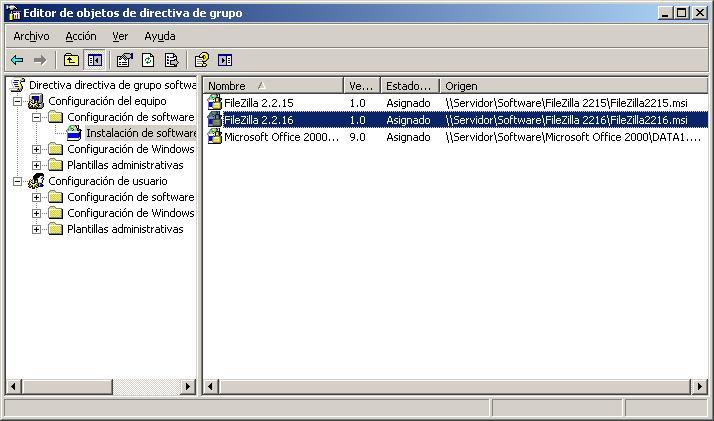This screenshot has width=714, height=421.
Task: Toggle the show/hide console tree icon
Action: 94,60
